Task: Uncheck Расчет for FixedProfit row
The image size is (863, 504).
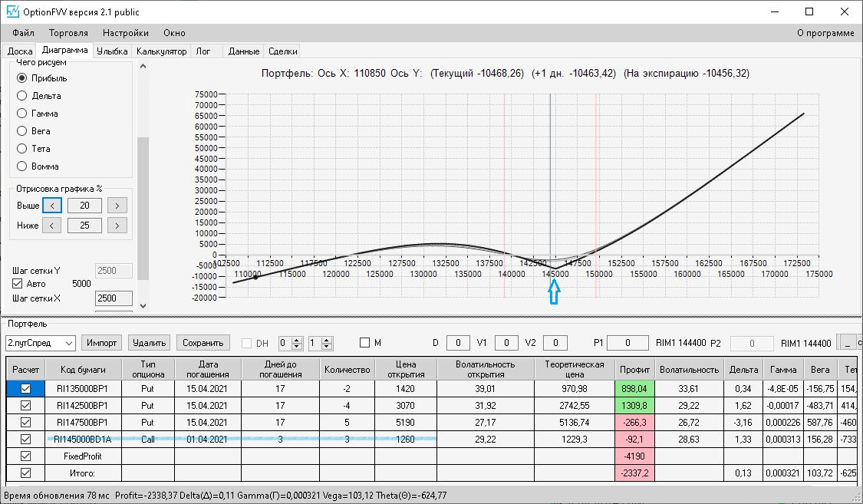Action: click(25, 456)
